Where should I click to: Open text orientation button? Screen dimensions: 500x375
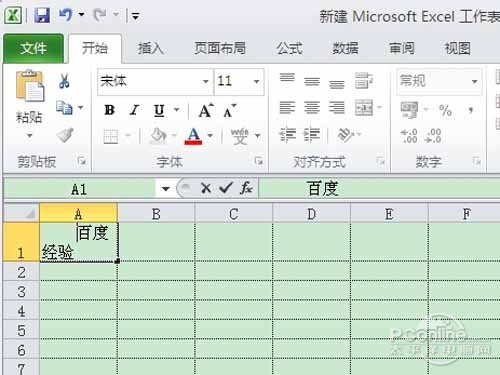click(347, 135)
